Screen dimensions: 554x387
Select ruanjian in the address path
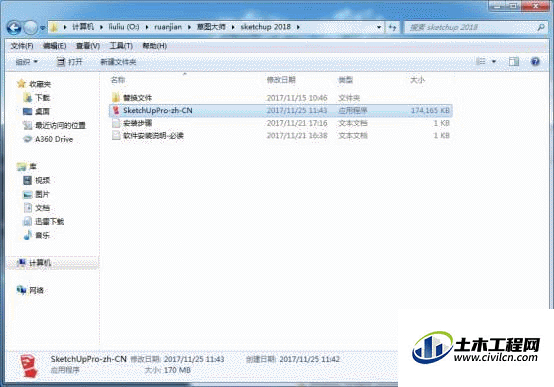coord(168,27)
